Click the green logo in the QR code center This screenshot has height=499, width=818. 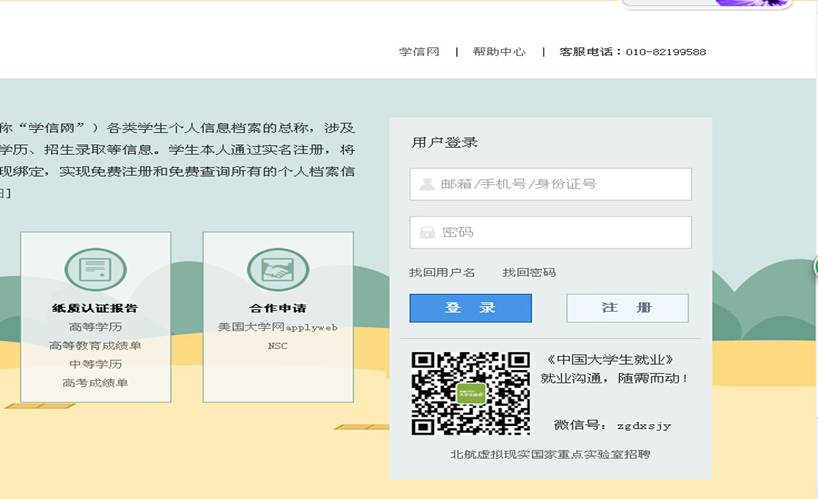[x=471, y=393]
